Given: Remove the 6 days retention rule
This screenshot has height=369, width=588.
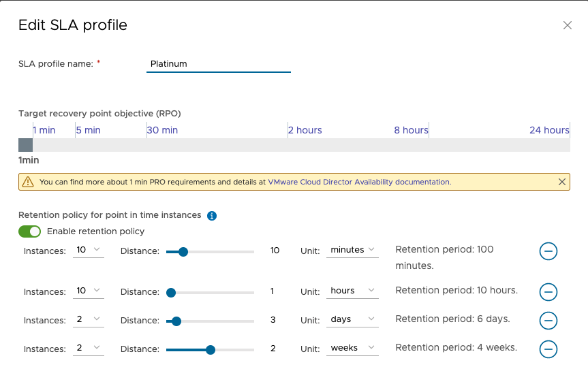Looking at the screenshot, I should pos(548,321).
